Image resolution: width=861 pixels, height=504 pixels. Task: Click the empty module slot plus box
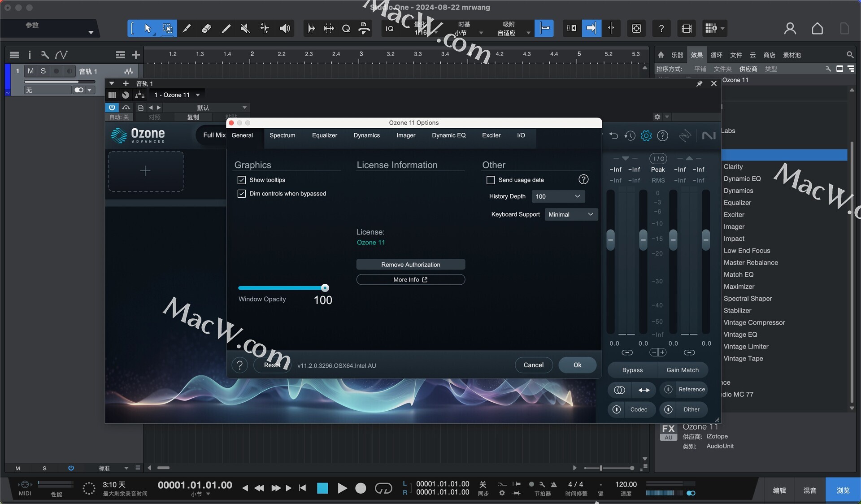pos(146,171)
